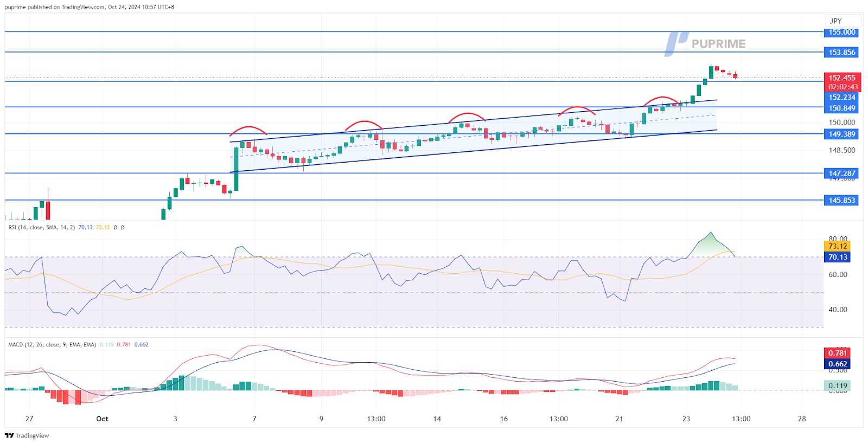This screenshot has width=868, height=444.
Task: Click the 9 date on time axis
Action: [321, 419]
